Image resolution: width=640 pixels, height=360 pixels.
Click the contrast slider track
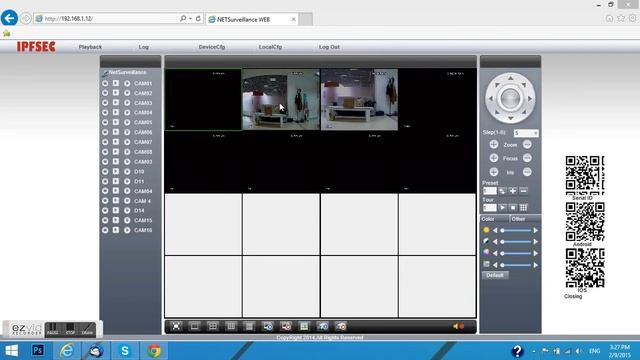click(x=516, y=242)
